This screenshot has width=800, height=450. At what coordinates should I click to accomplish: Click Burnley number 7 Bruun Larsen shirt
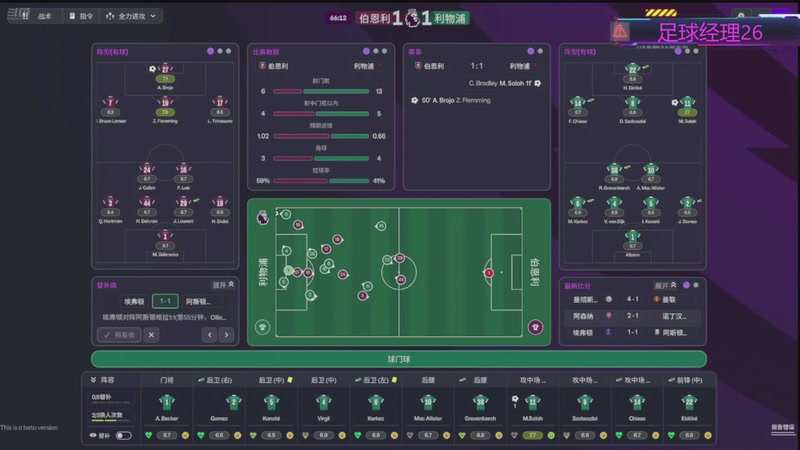click(110, 102)
